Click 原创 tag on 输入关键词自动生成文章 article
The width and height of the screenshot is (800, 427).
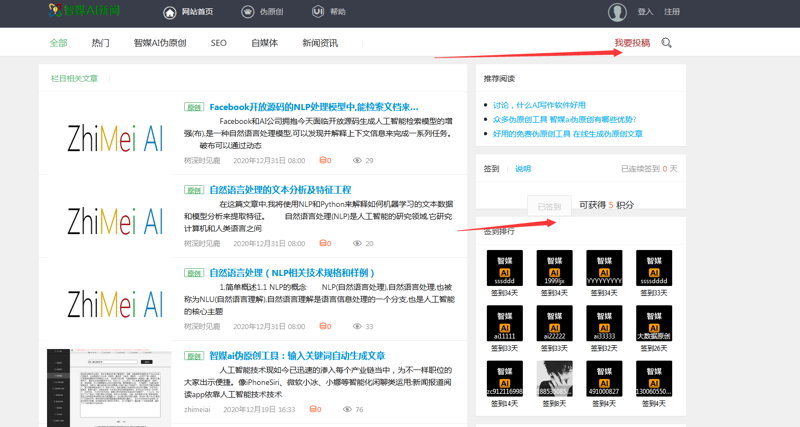point(194,356)
